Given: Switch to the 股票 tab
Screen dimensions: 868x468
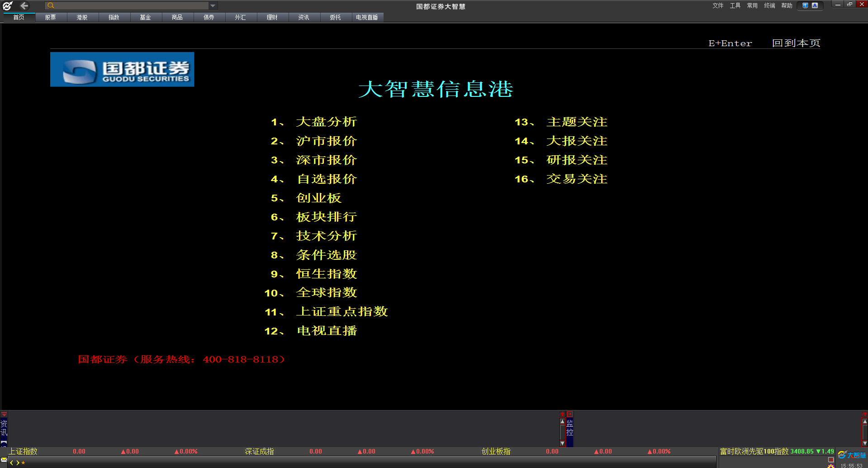Looking at the screenshot, I should tap(51, 17).
